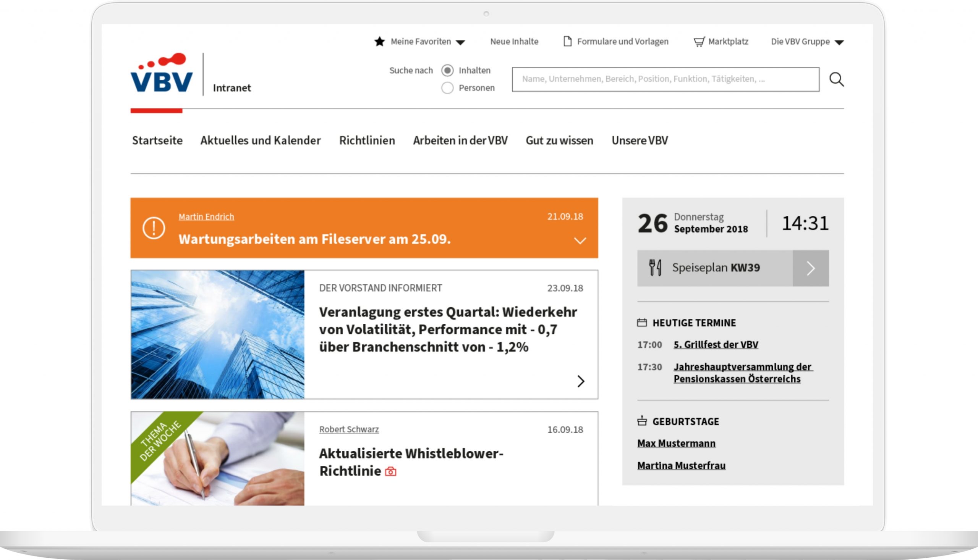Click the magnifying glass search icon
The width and height of the screenshot is (978, 560).
[x=836, y=80]
